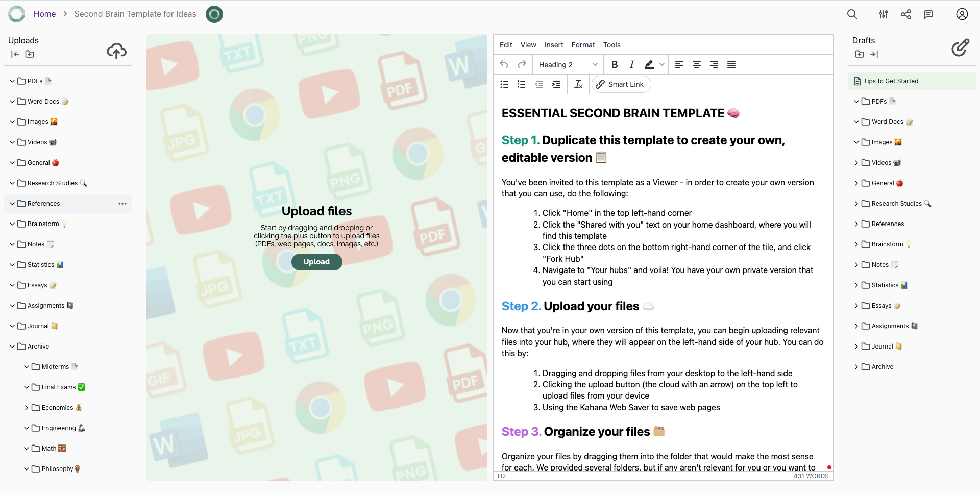Redo the last edit
The image size is (980, 495).
[x=522, y=64]
